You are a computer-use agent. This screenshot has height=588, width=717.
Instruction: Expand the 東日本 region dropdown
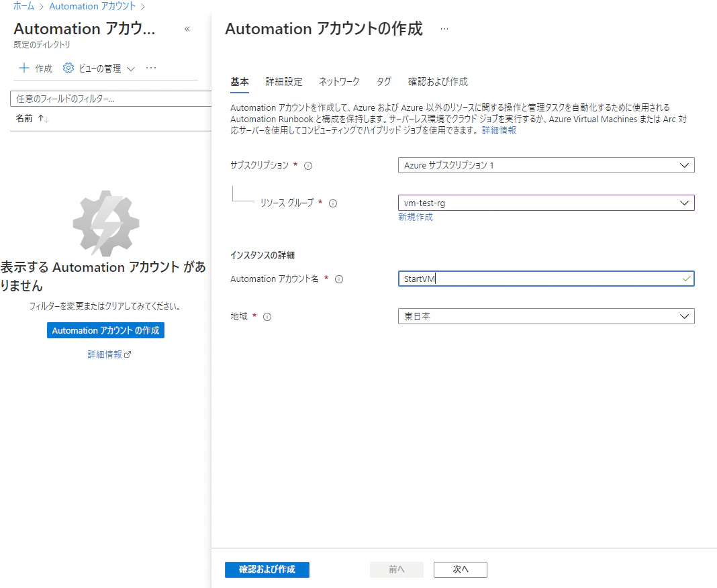[x=684, y=316]
